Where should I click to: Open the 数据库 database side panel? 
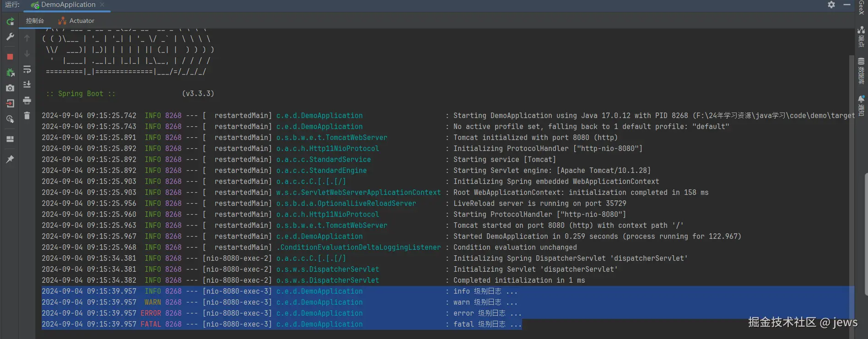861,71
